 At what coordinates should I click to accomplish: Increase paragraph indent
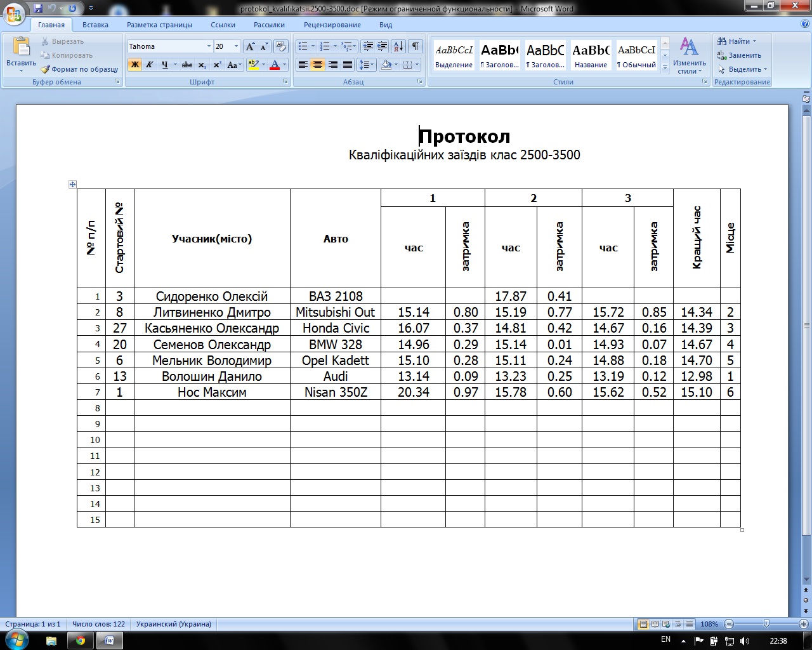pyautogui.click(x=382, y=46)
